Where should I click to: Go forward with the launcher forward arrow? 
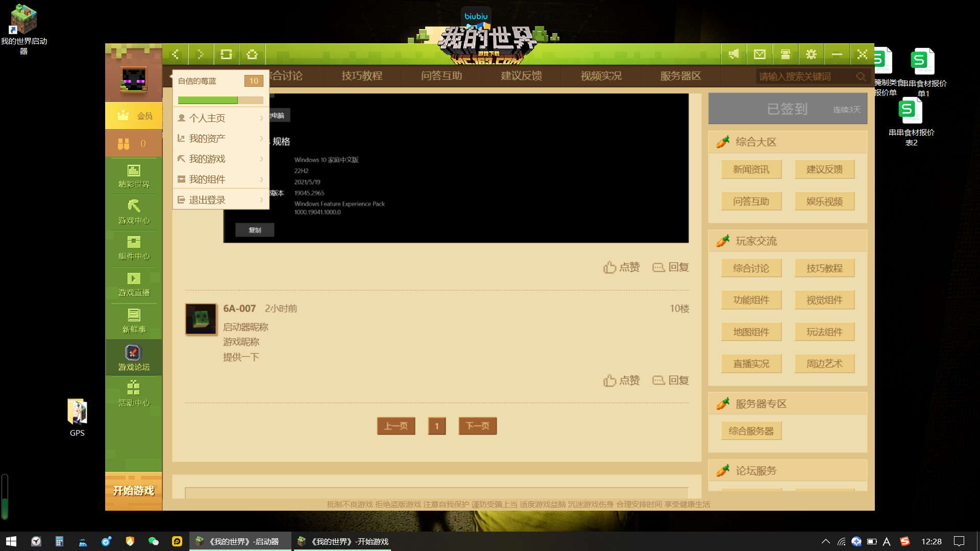coord(201,54)
